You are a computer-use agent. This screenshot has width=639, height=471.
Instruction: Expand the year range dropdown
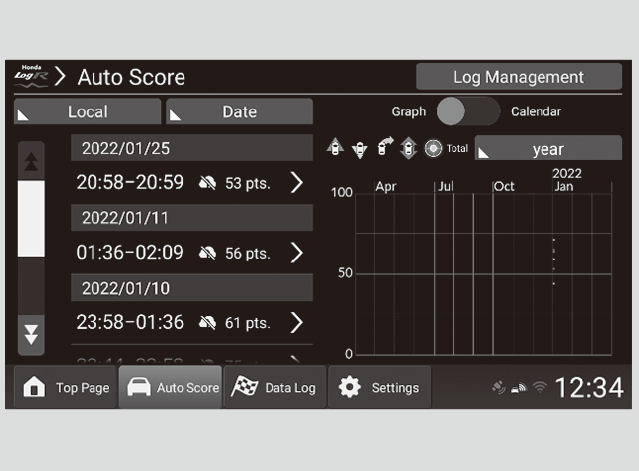[547, 149]
